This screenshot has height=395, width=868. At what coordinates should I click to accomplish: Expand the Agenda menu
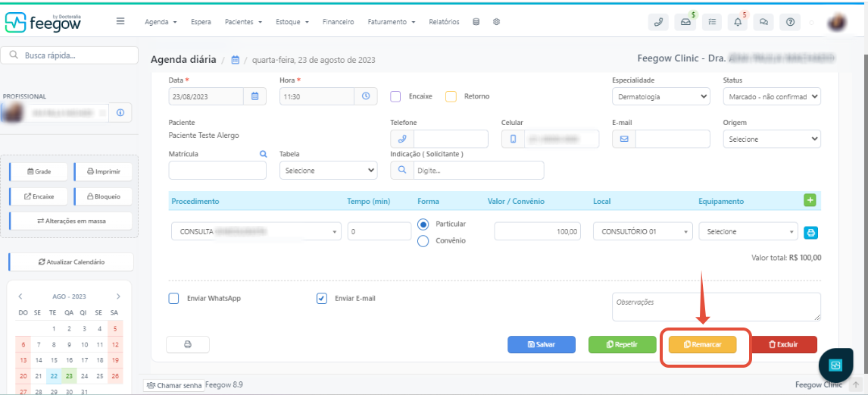click(x=161, y=22)
